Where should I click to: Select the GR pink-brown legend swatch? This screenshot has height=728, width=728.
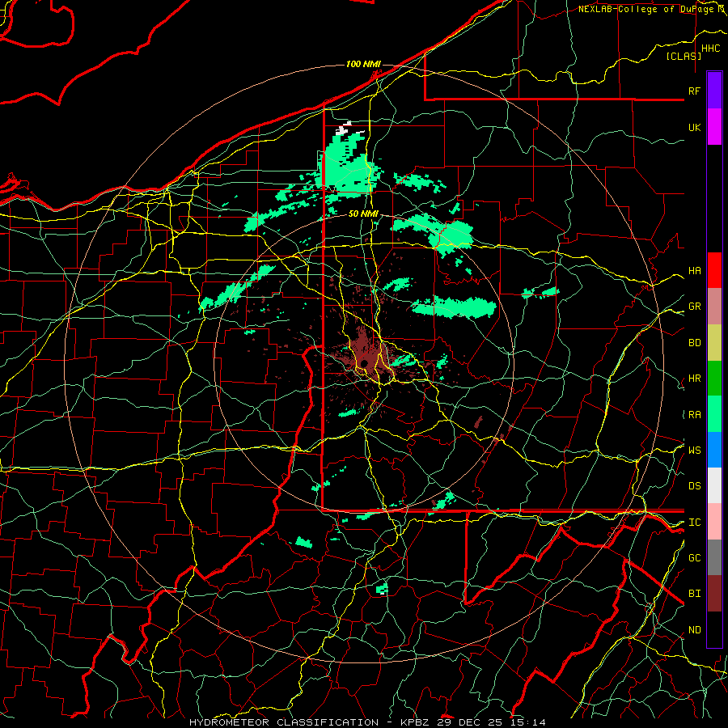pyautogui.click(x=714, y=307)
